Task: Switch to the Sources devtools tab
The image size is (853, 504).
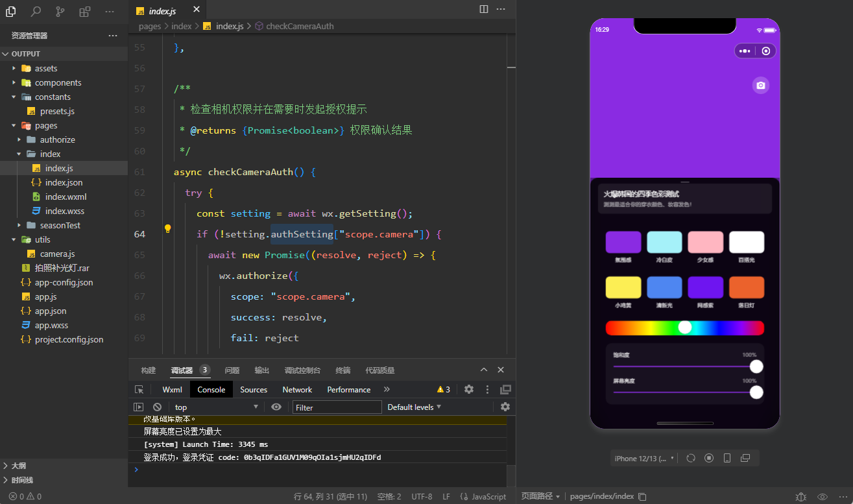Action: [254, 389]
